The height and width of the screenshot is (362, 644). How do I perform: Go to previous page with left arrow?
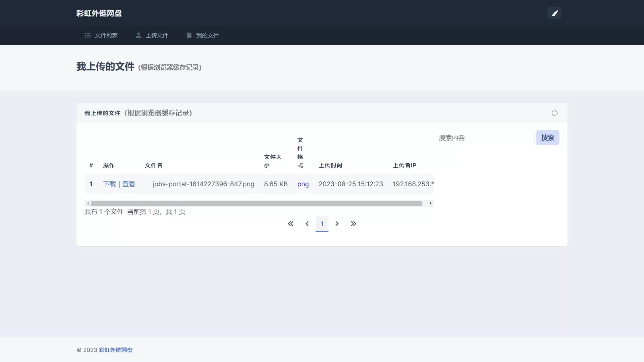point(307,224)
